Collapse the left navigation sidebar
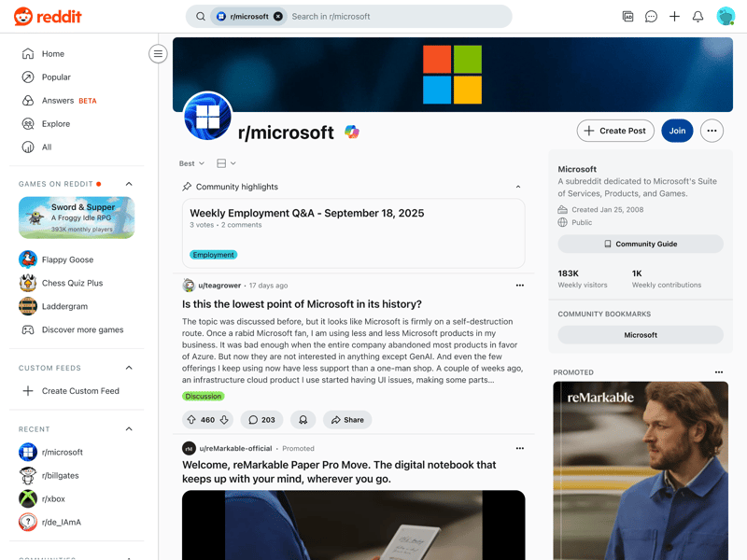This screenshot has width=747, height=560. (x=158, y=54)
